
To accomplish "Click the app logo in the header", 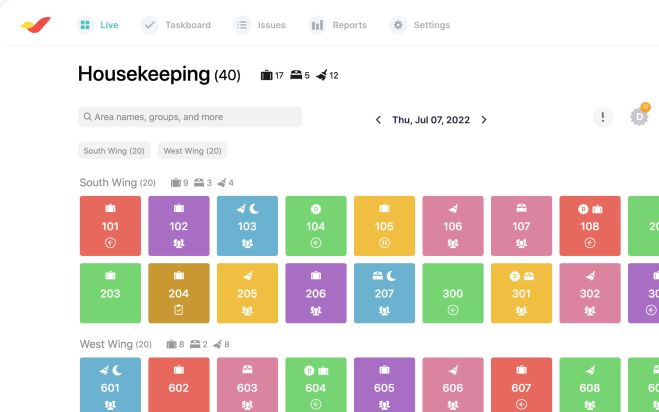I will (x=36, y=25).
